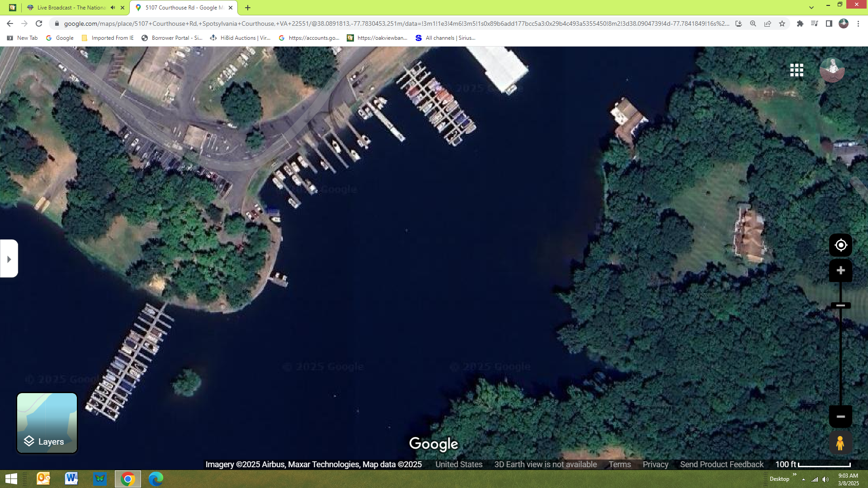Zoom out with the minus button
This screenshot has height=488, width=868.
tap(840, 416)
